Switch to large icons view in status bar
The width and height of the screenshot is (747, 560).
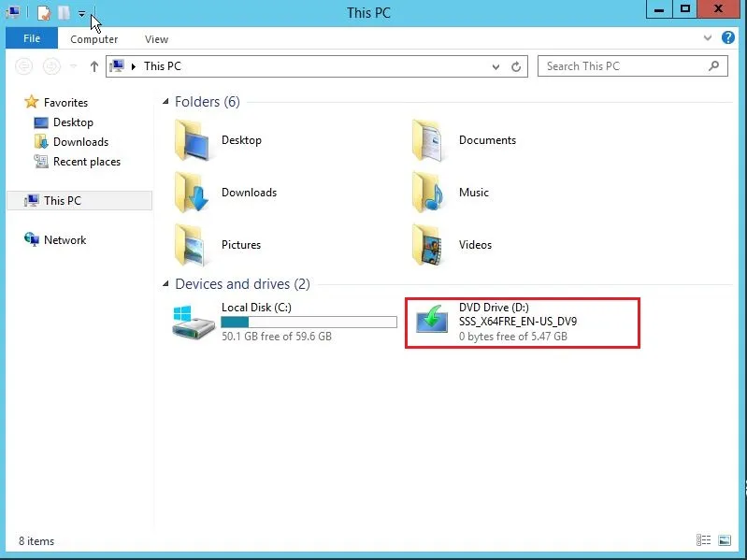[x=725, y=540]
